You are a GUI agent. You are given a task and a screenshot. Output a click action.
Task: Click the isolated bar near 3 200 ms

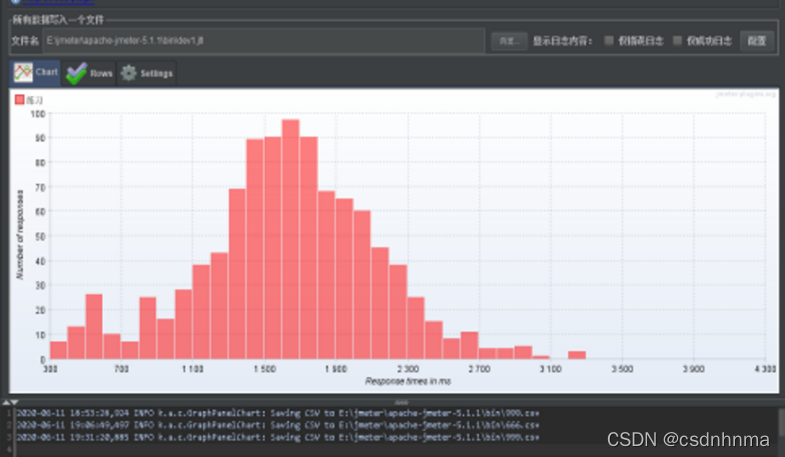pos(577,355)
